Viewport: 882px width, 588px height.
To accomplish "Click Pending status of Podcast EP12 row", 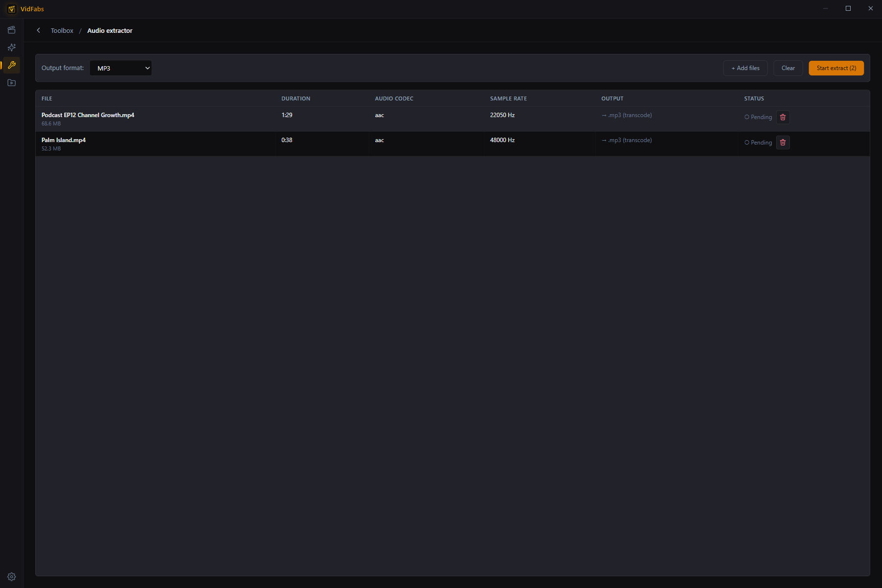I will pyautogui.click(x=758, y=117).
